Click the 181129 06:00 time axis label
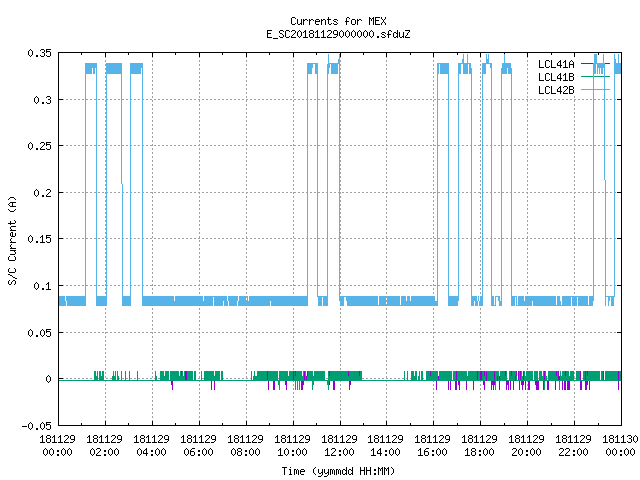The height and width of the screenshot is (480, 640). pyautogui.click(x=198, y=446)
